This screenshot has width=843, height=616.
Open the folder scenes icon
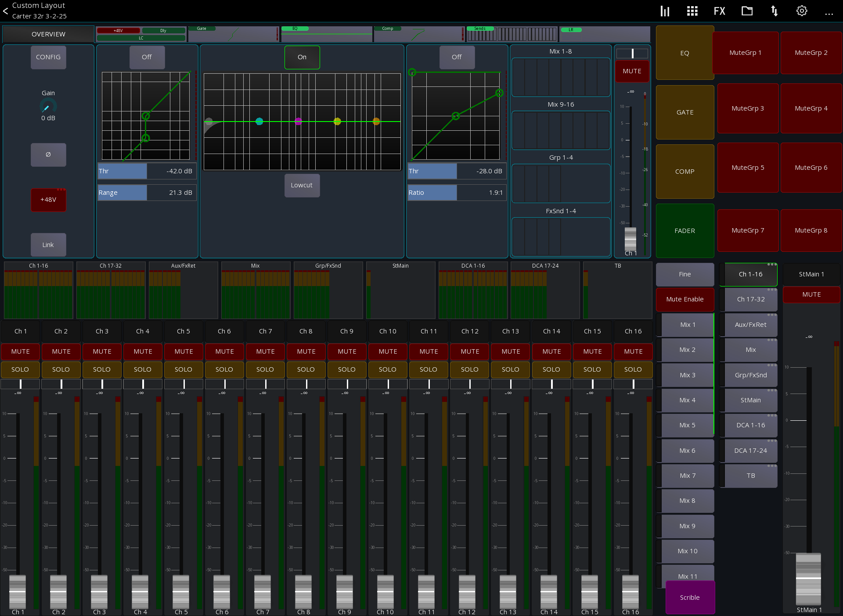[747, 11]
